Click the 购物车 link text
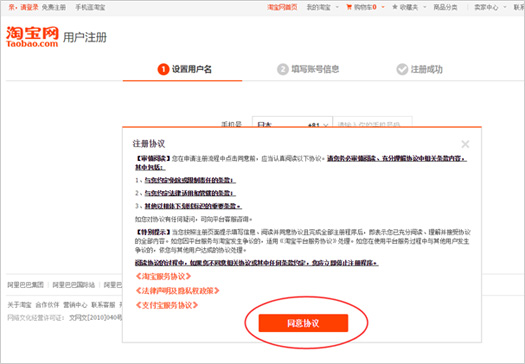Viewport: 525px width, 364px height. pyautogui.click(x=365, y=7)
